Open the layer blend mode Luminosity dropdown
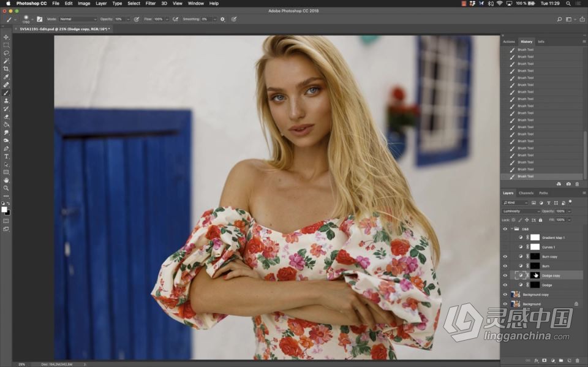This screenshot has width=588, height=367. pyautogui.click(x=521, y=211)
